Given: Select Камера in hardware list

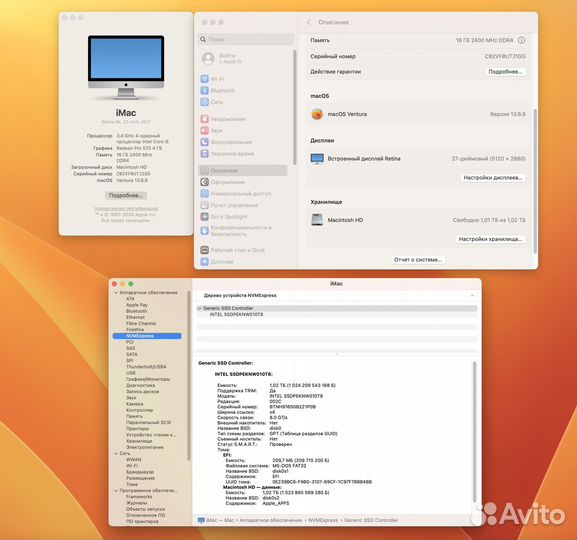Looking at the screenshot, I should pos(134,404).
